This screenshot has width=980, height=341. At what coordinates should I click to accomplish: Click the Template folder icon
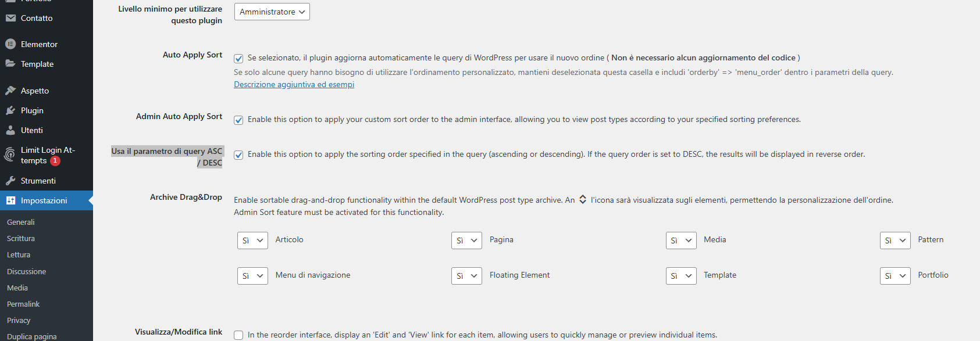coord(10,64)
